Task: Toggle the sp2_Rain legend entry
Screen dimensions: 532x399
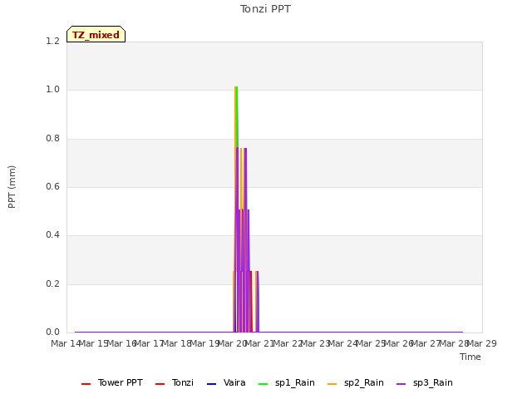Action: [x=356, y=383]
